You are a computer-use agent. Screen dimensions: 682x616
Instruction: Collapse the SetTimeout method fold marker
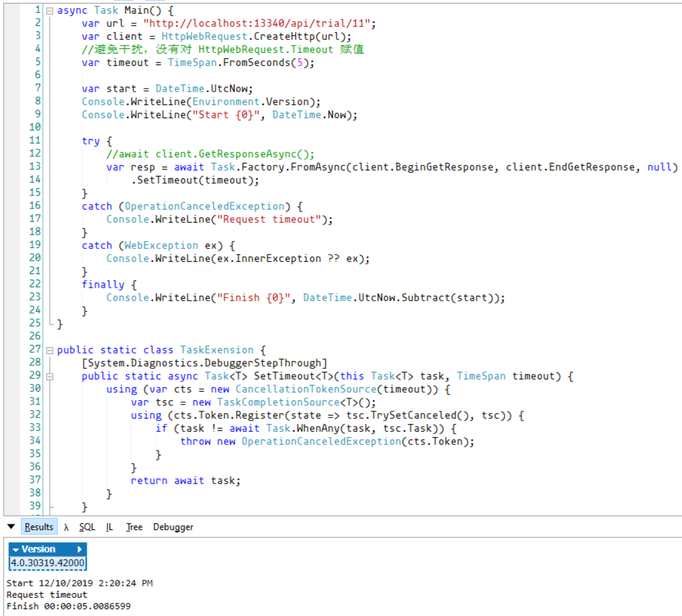tap(50, 376)
